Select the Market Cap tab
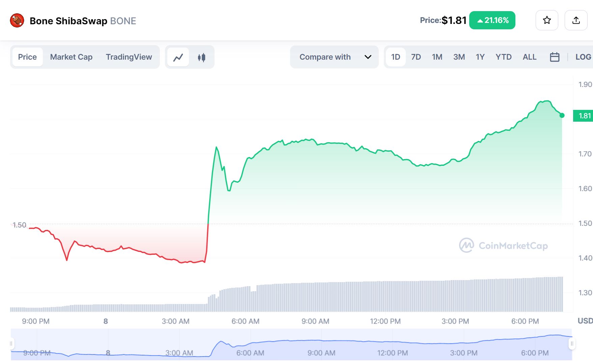Screen dimensions: 593x364 tap(71, 57)
